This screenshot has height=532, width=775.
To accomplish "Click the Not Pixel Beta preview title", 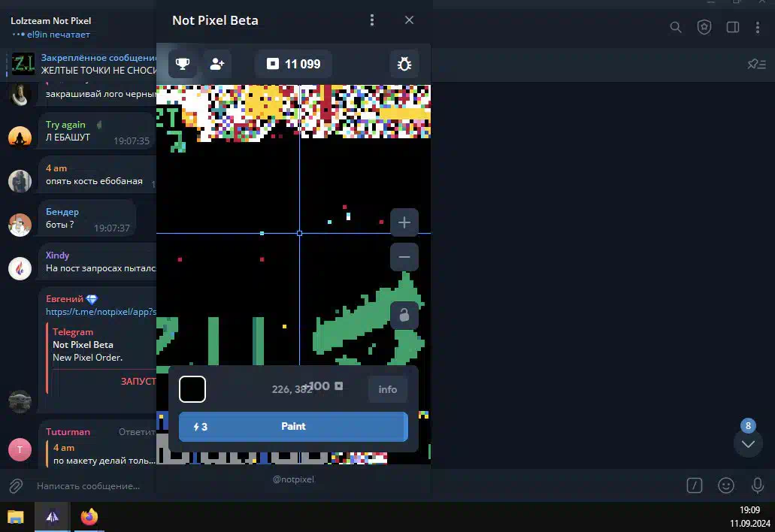I will tap(83, 345).
